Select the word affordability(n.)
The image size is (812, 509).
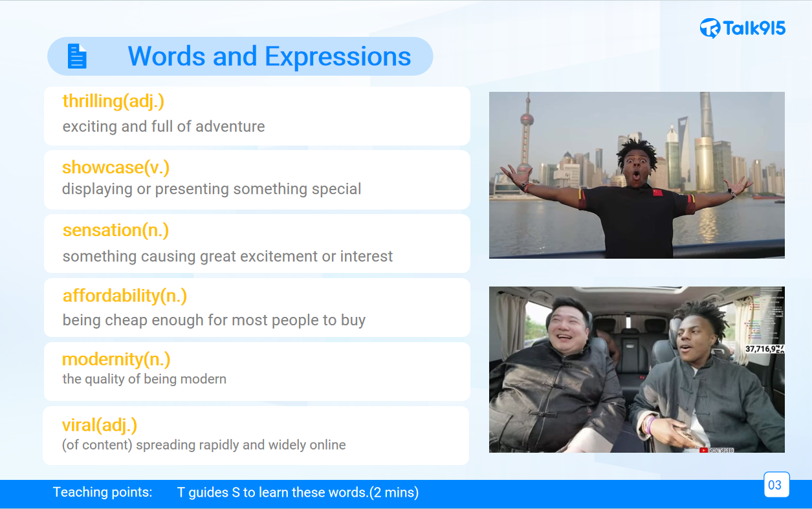pyautogui.click(x=125, y=296)
